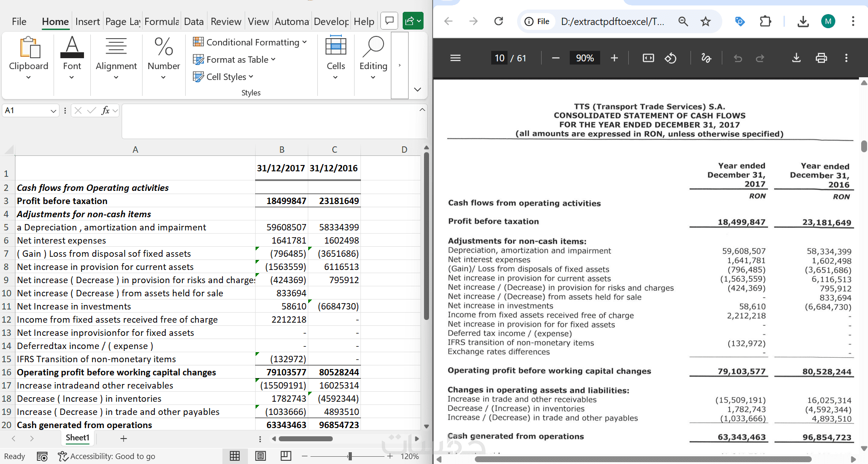Open the Alignment group
The image size is (868, 464).
point(116,58)
